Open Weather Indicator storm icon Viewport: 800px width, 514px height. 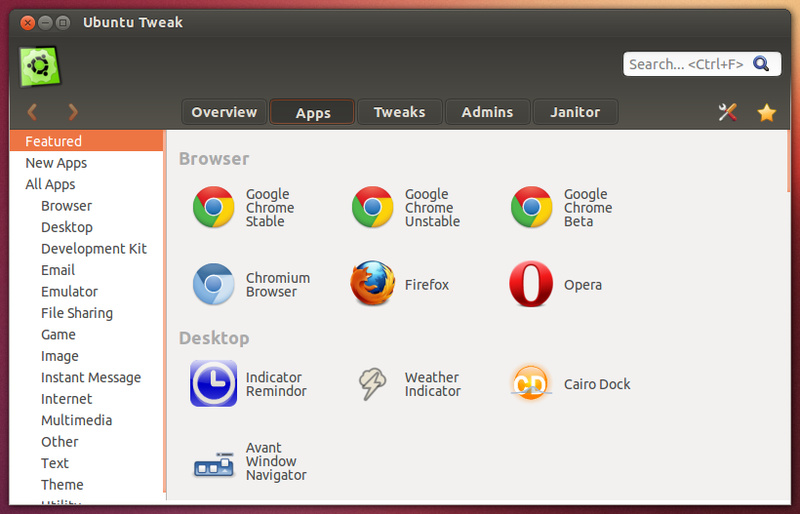coord(372,383)
